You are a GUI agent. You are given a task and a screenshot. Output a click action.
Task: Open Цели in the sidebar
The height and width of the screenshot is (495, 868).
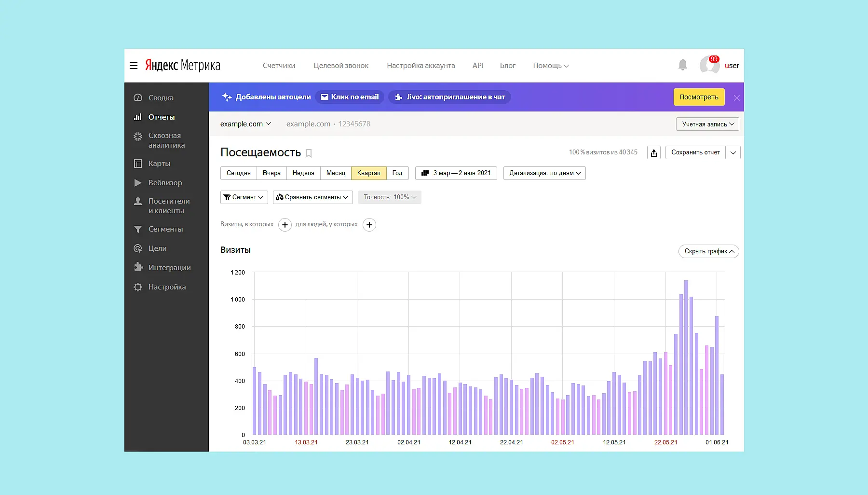(x=157, y=248)
